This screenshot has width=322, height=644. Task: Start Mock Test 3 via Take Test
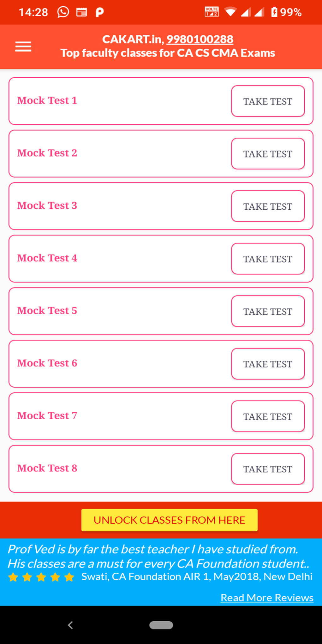268,206
